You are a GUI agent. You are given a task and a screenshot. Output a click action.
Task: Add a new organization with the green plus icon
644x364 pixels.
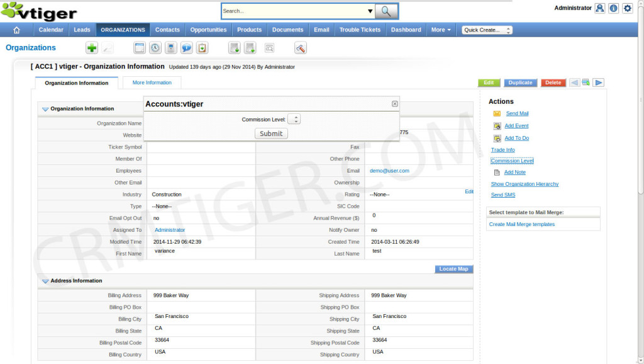[x=92, y=47]
